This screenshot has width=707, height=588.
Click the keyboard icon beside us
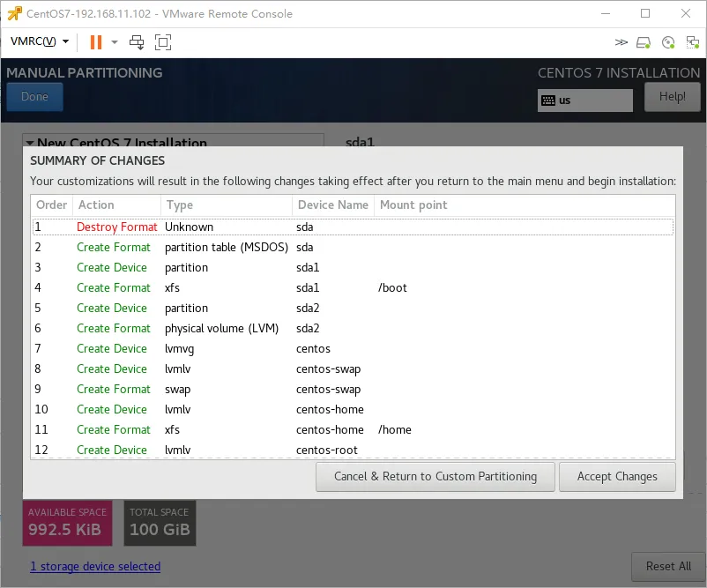[547, 100]
